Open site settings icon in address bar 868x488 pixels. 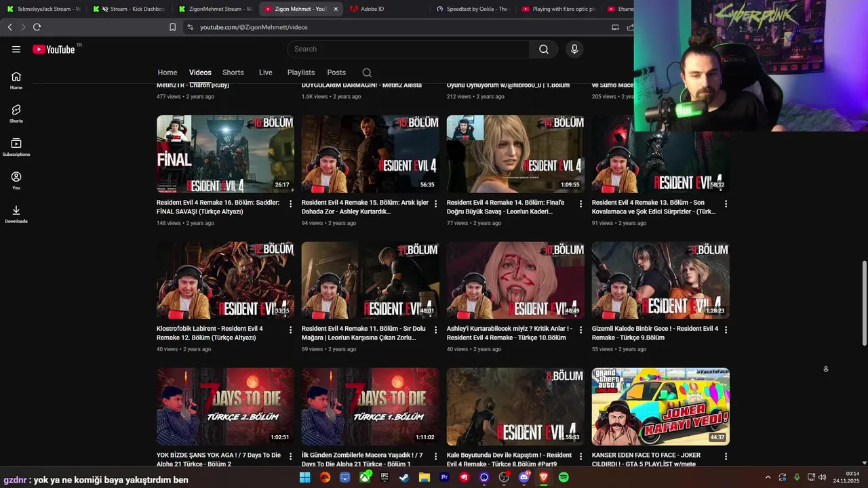[190, 27]
